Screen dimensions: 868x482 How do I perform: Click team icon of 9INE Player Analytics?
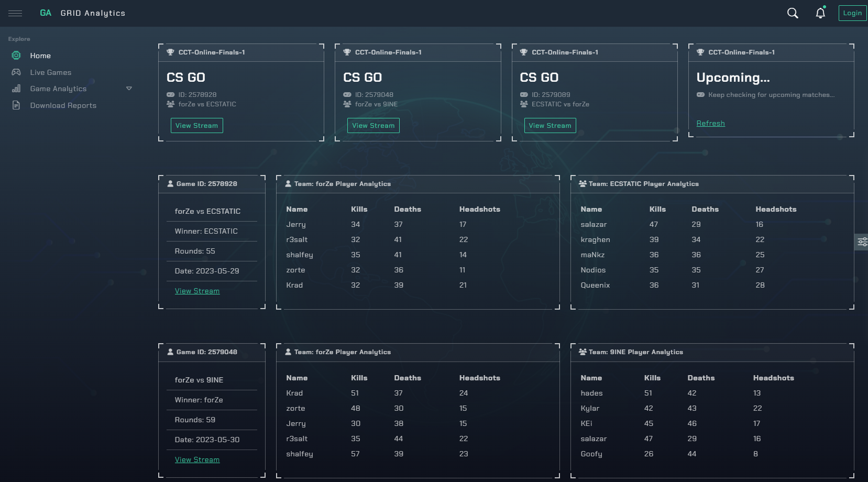coord(583,352)
